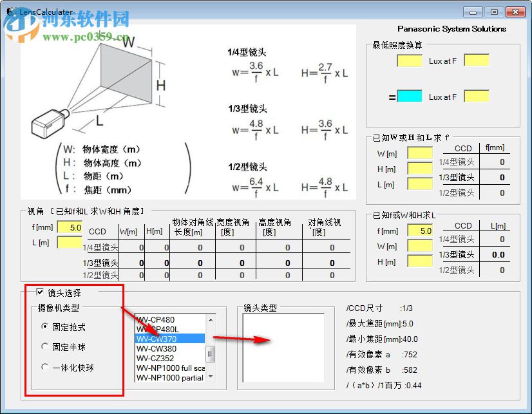This screenshot has width=532, height=414.
Task: Click H [m] input in 已知f或W和H求L panel
Action: click(420, 261)
